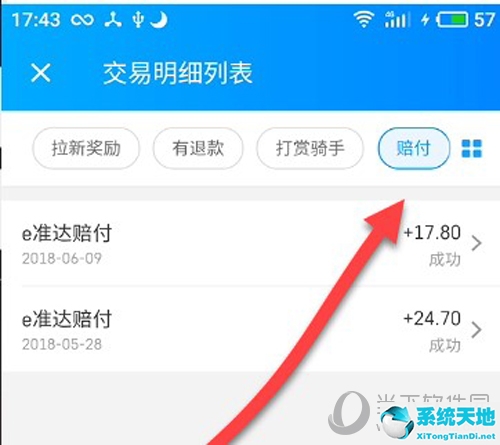Select the 拉新奖励 filter chip

point(86,148)
